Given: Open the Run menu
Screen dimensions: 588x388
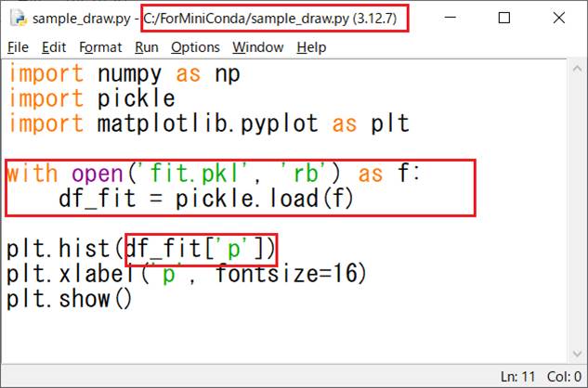Looking at the screenshot, I should click(146, 47).
